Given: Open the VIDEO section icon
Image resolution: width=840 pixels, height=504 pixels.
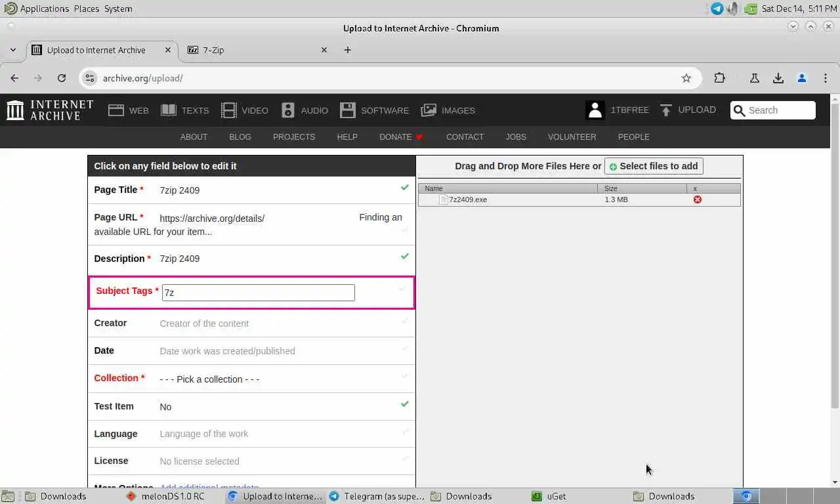Looking at the screenshot, I should point(228,110).
